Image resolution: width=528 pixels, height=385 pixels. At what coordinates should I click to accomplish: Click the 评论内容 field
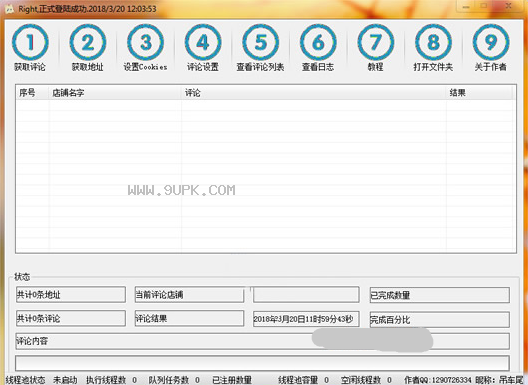(262, 341)
